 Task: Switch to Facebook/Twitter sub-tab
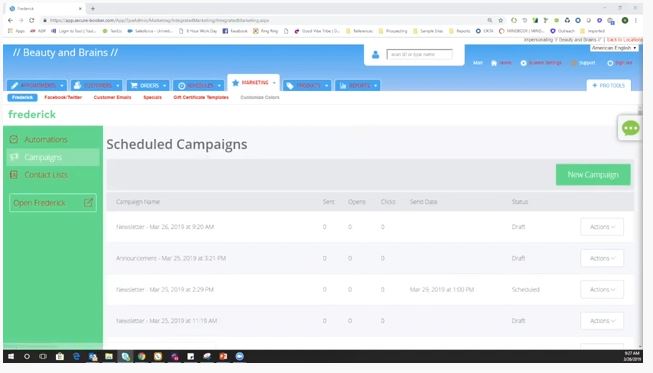[x=63, y=97]
